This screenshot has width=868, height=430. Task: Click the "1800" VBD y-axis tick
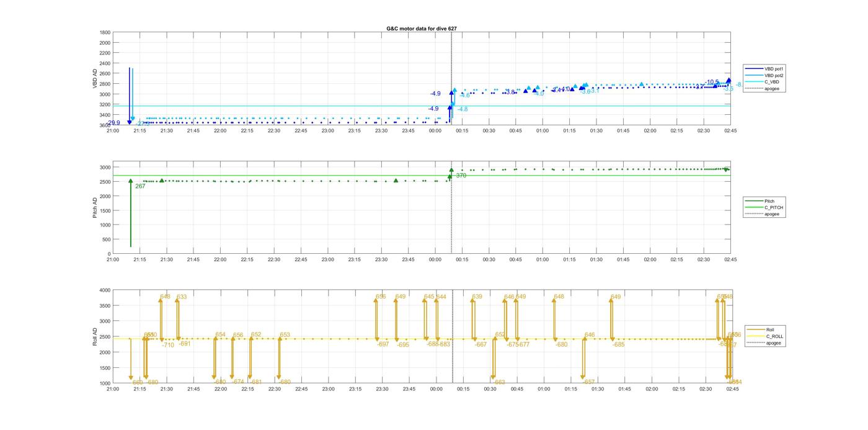(105, 32)
